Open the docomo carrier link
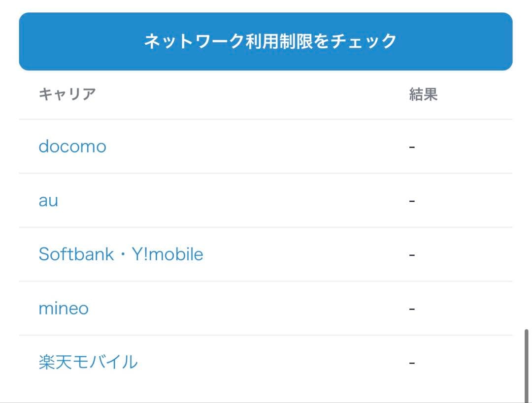The image size is (532, 403). (72, 146)
